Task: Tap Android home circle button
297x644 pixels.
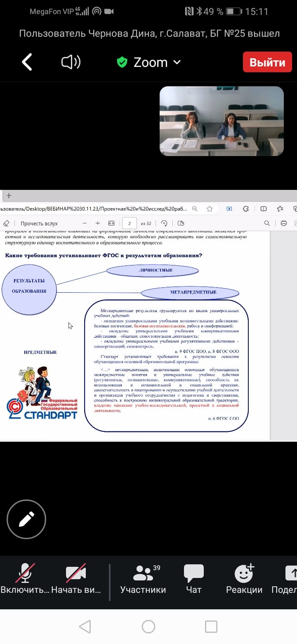Action: click(x=148, y=627)
